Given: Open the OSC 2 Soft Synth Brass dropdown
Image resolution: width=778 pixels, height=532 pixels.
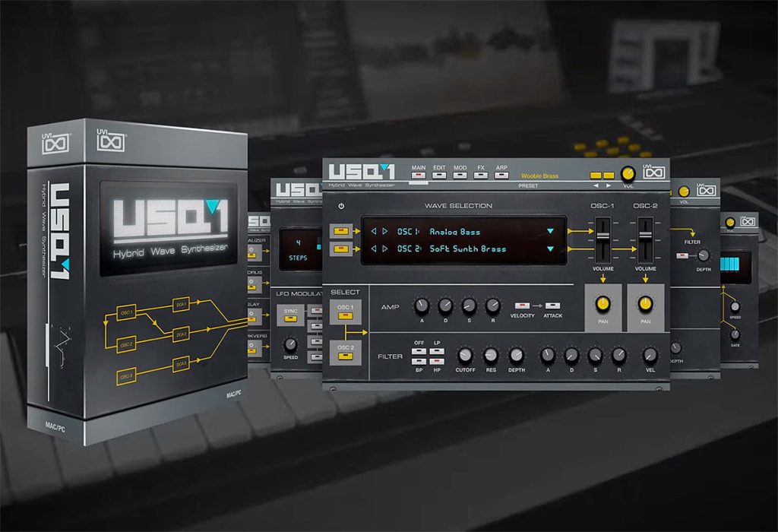Looking at the screenshot, I should [550, 249].
